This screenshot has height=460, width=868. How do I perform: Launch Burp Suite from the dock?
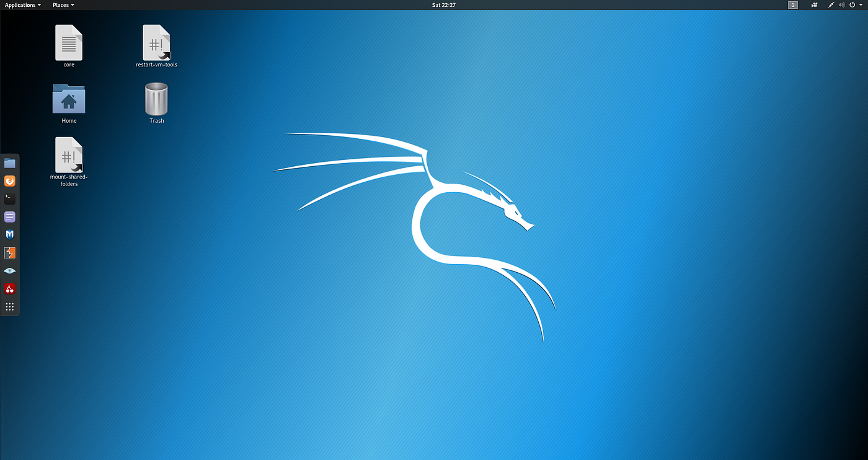(x=9, y=253)
